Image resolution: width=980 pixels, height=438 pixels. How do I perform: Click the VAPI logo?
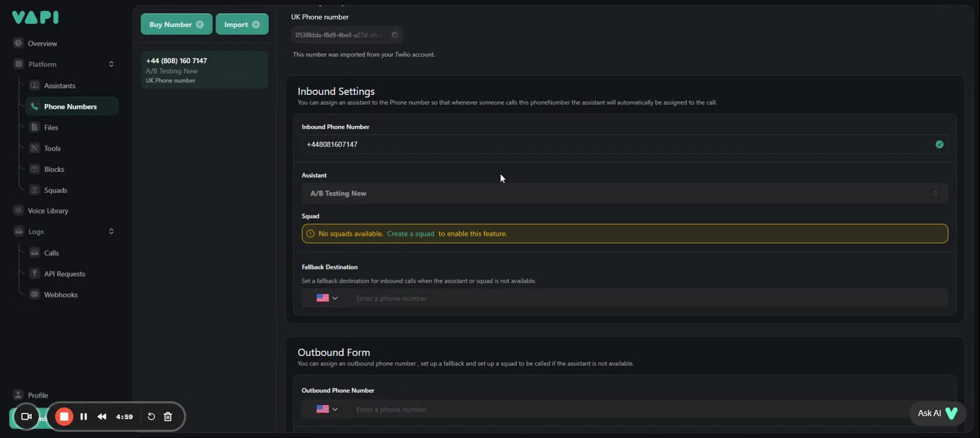35,18
